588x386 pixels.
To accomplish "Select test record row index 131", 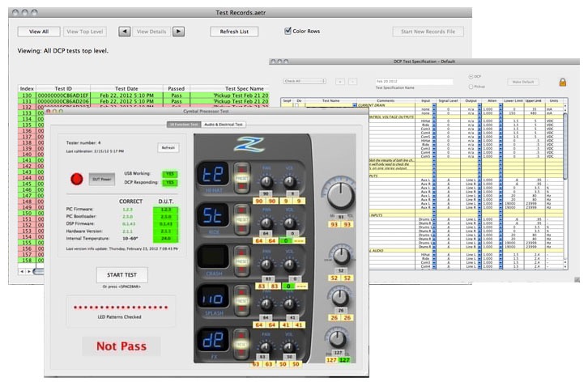I will tap(143, 101).
